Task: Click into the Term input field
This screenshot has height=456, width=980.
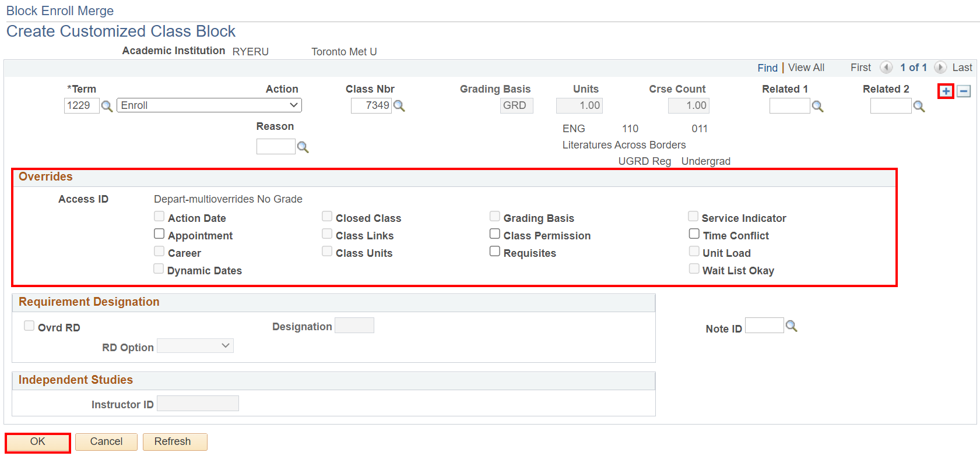Action: tap(81, 105)
